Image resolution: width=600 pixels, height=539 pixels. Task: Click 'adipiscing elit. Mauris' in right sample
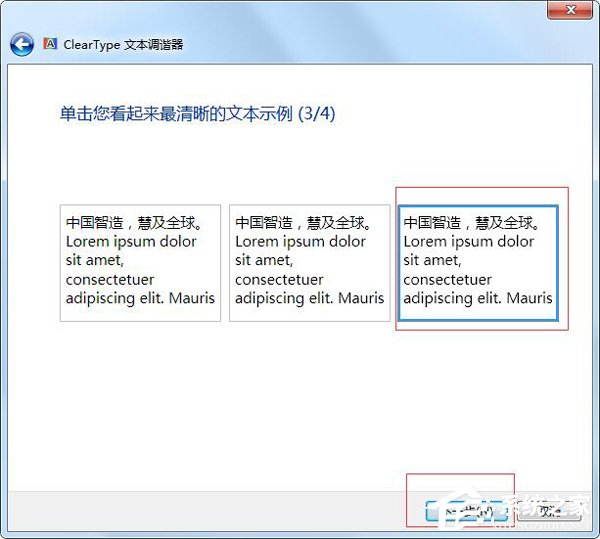tap(478, 298)
